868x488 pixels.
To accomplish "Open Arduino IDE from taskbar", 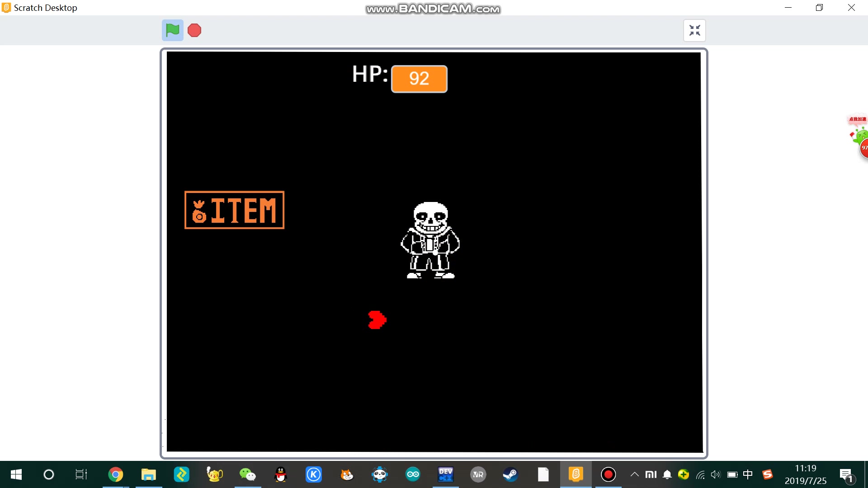I will [x=413, y=474].
